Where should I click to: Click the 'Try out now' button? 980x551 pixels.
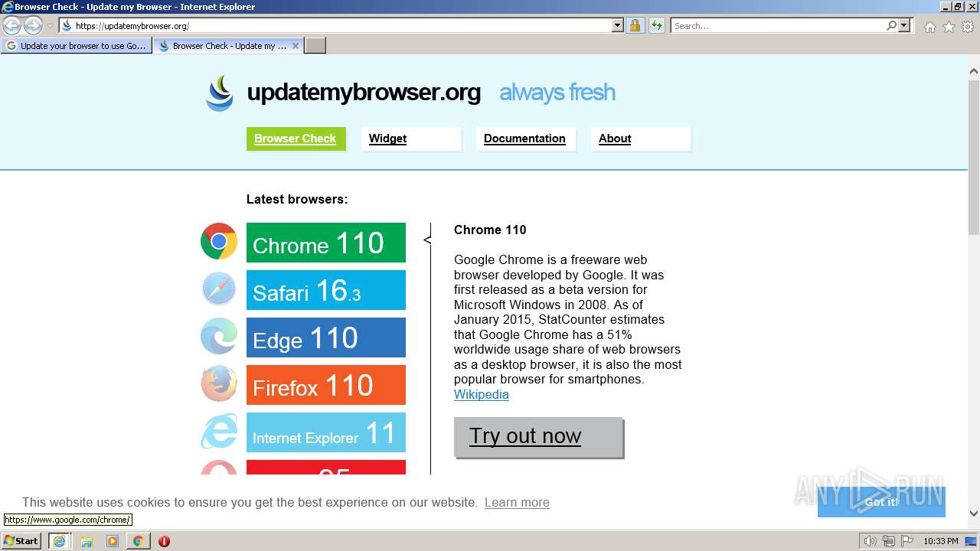538,437
